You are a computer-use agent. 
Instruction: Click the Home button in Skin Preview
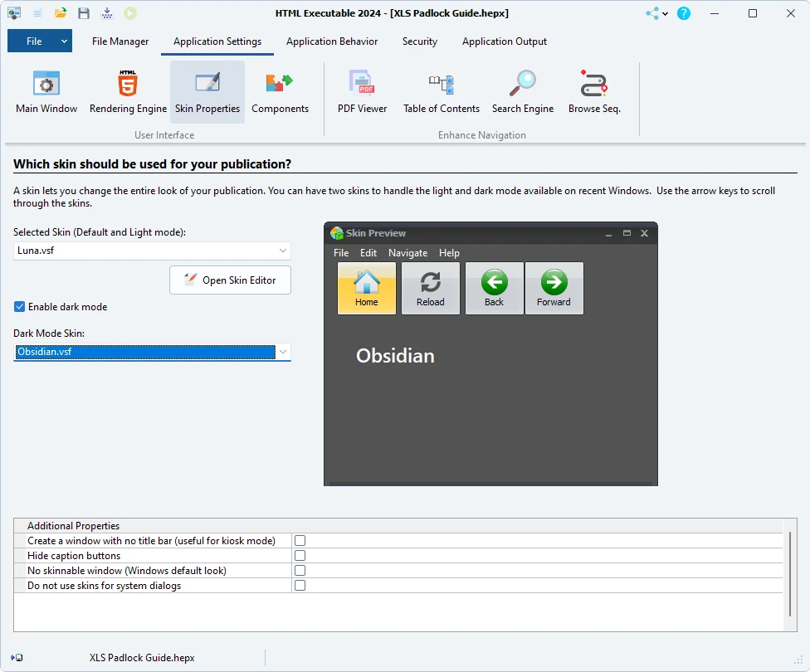click(x=366, y=288)
